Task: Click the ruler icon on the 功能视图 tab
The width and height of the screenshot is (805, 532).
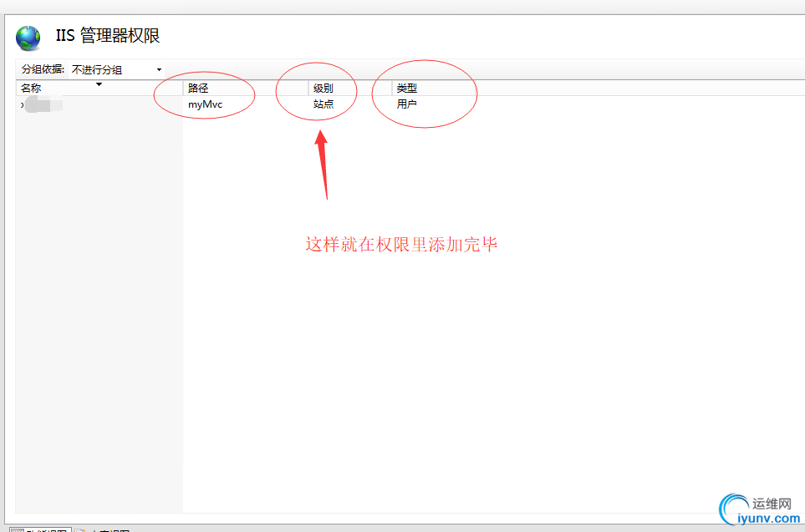Action: click(18, 529)
